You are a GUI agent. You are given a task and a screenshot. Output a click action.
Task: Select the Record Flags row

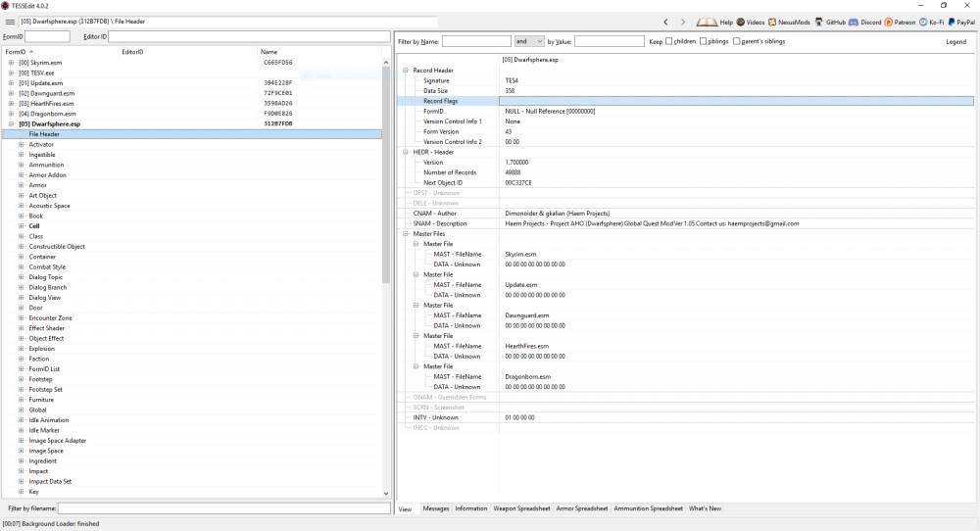click(686, 101)
